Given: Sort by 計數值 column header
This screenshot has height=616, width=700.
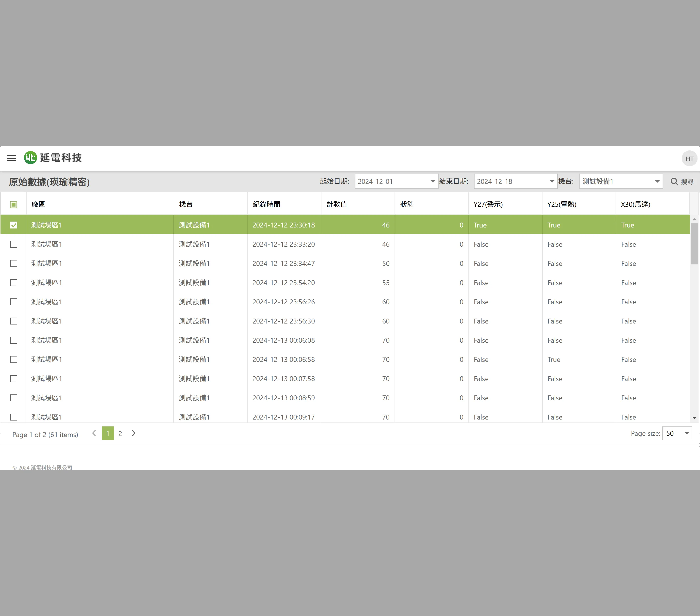Looking at the screenshot, I should pos(358,204).
